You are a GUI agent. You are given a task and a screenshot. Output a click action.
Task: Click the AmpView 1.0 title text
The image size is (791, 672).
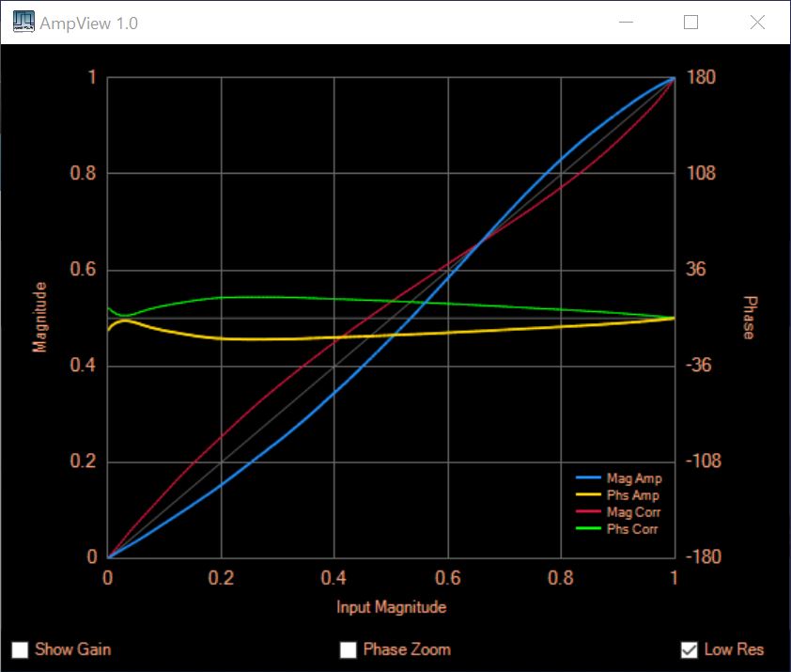click(x=88, y=23)
